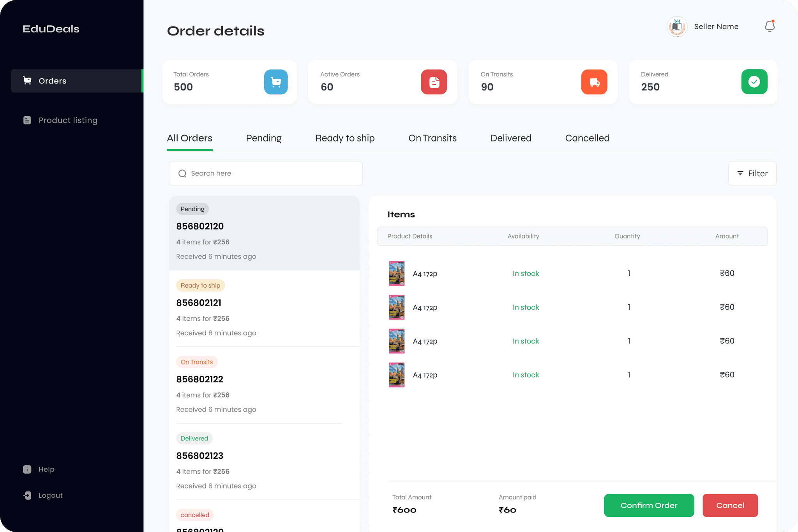Open Product listing from the sidebar

68,120
